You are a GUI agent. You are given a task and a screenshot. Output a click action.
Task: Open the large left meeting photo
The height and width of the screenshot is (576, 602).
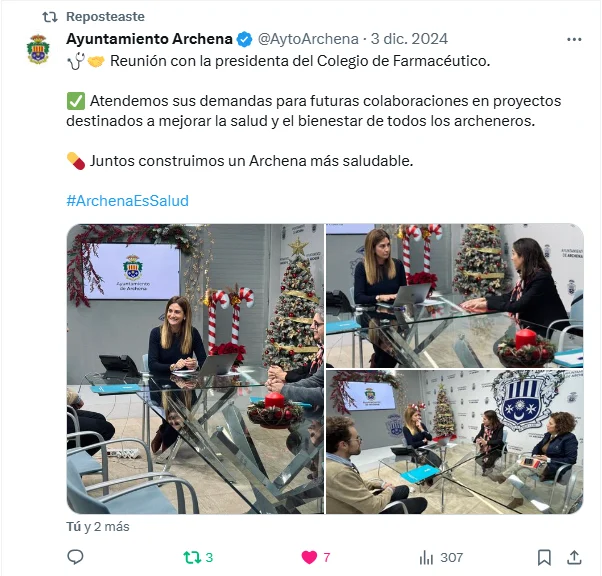click(195, 369)
